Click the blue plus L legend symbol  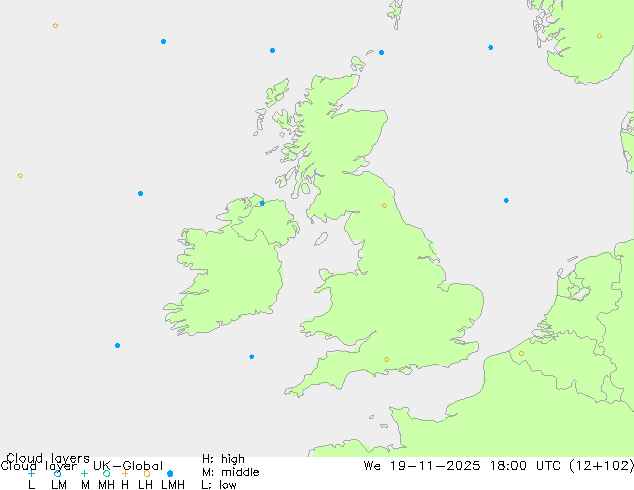coord(31,473)
